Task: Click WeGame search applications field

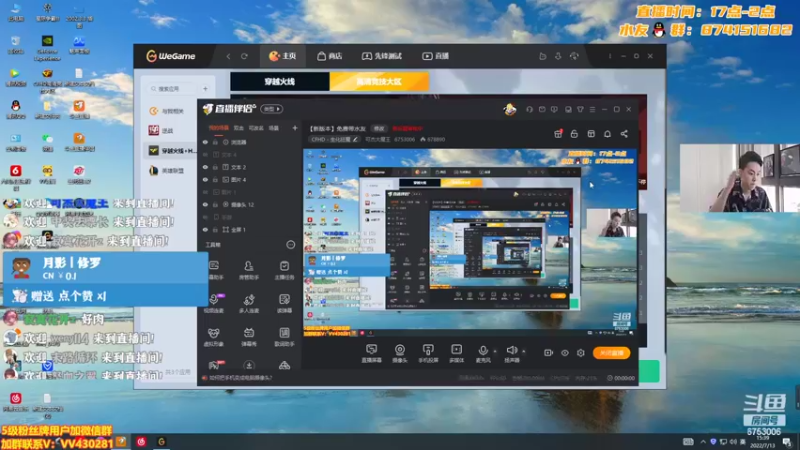Action: point(173,89)
